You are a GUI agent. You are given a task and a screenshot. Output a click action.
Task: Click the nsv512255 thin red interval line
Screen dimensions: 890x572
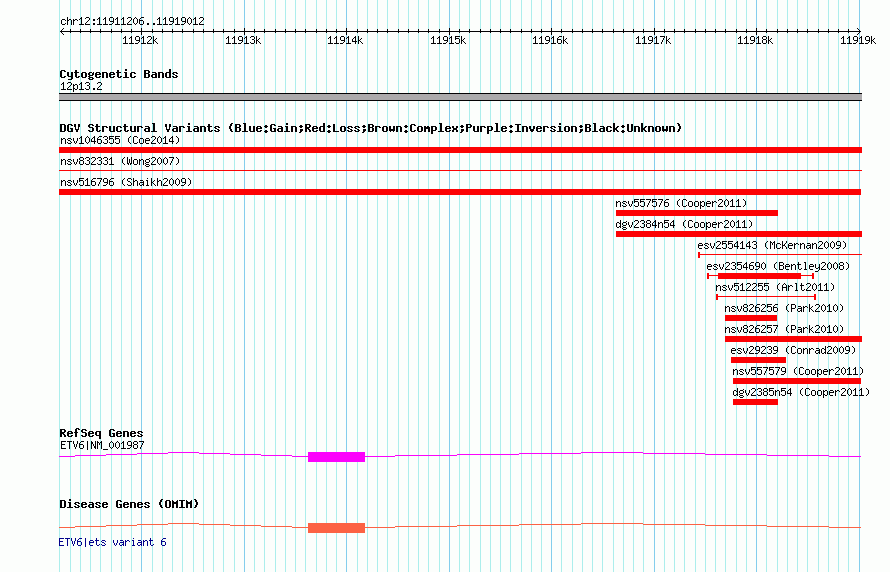pyautogui.click(x=766, y=297)
